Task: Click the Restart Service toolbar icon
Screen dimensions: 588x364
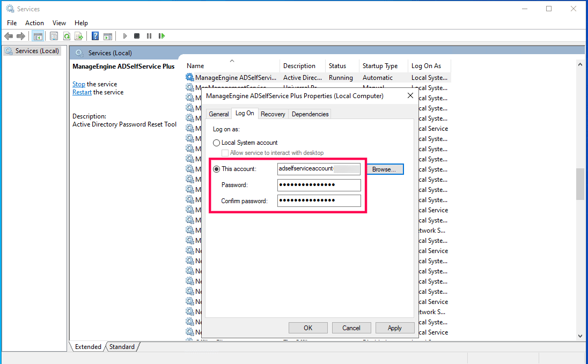Action: click(161, 36)
